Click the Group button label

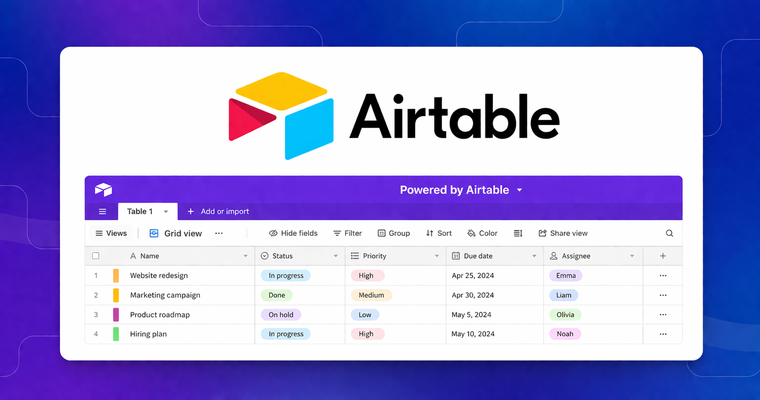click(399, 233)
